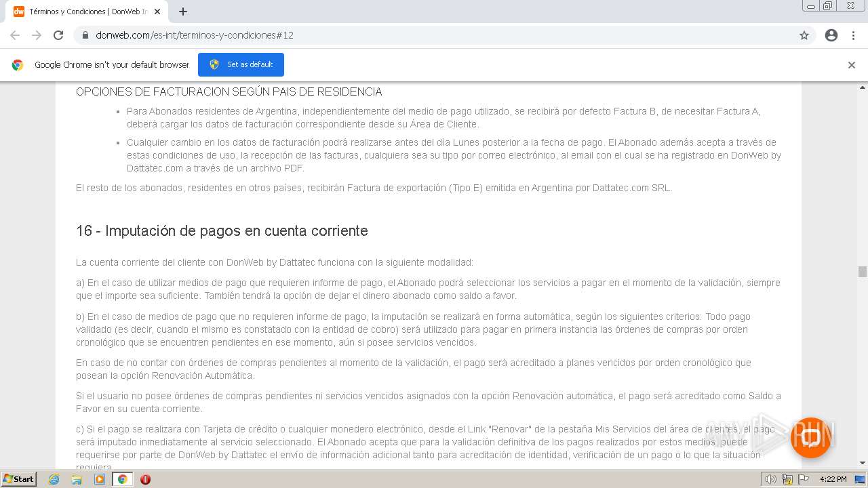
Task: Click the Set as default button
Action: coord(241,64)
